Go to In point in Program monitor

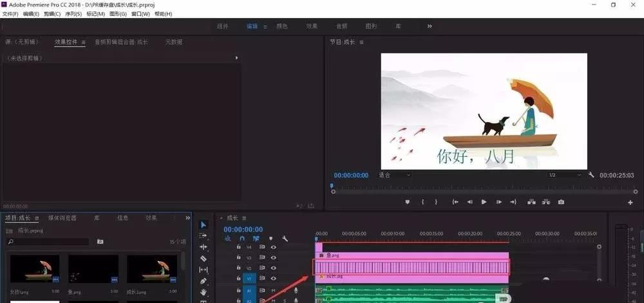(x=455, y=202)
